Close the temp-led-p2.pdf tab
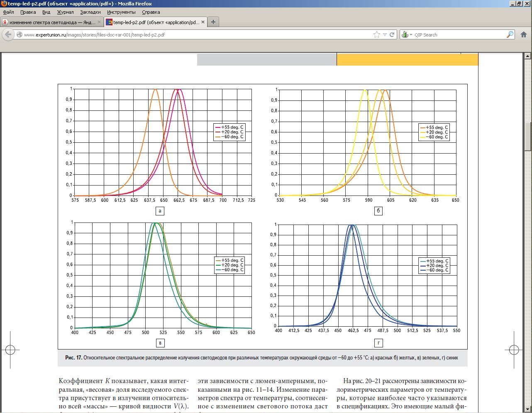532x413 pixels. pos(203,22)
